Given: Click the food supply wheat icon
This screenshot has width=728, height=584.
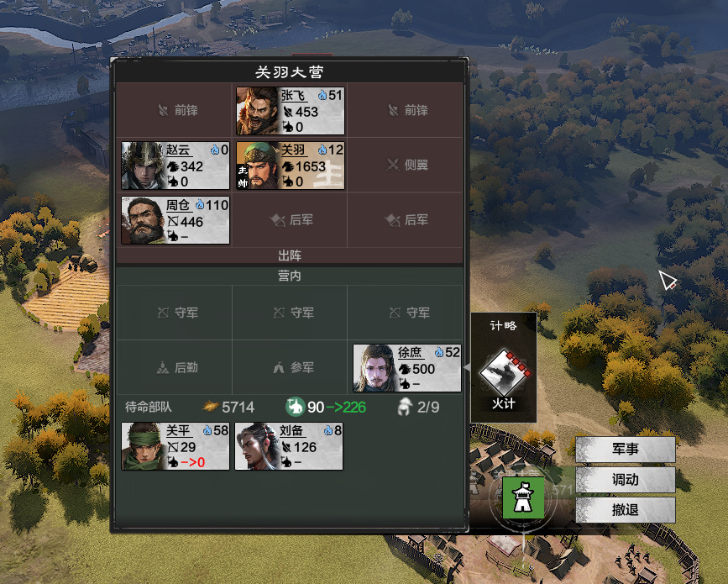Looking at the screenshot, I should click(x=211, y=407).
